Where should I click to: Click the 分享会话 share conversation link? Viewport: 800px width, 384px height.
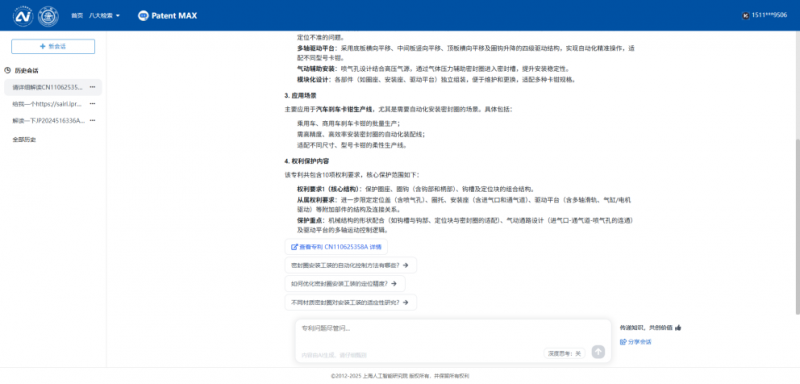636,342
